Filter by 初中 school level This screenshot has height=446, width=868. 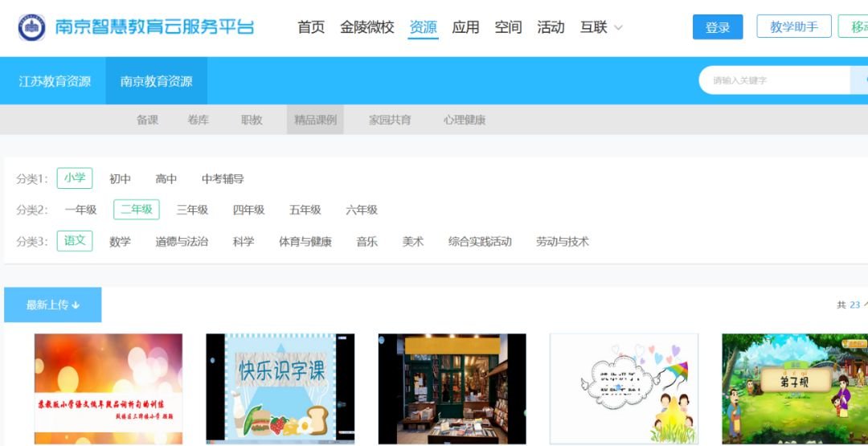(x=120, y=179)
